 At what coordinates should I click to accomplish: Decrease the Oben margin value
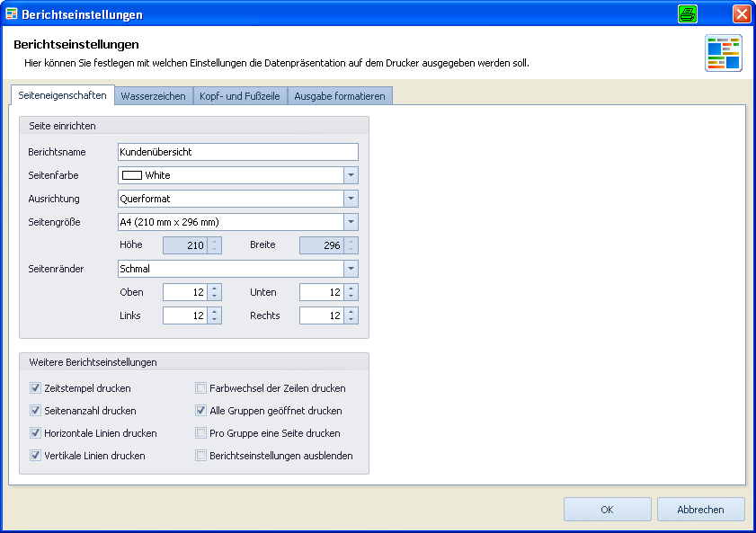(215, 296)
